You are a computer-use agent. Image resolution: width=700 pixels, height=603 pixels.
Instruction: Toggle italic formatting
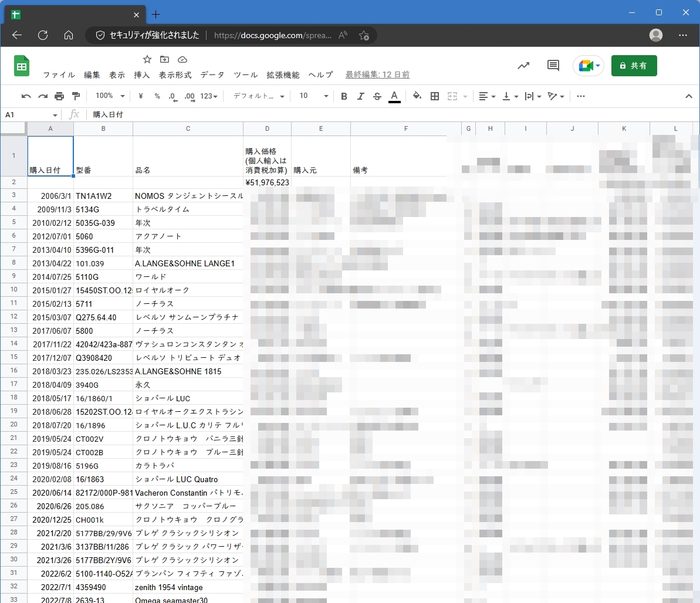pyautogui.click(x=361, y=96)
